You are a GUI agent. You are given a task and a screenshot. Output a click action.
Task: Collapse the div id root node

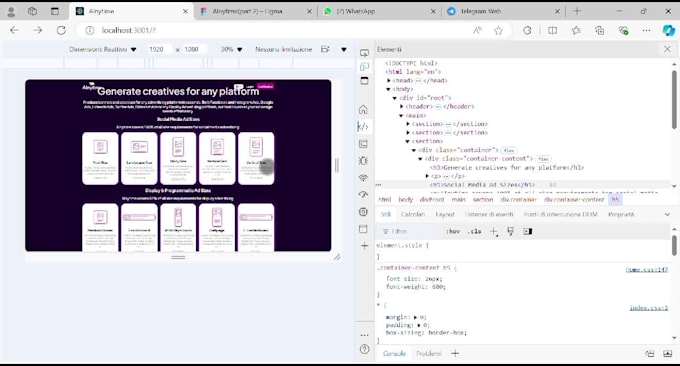click(395, 98)
